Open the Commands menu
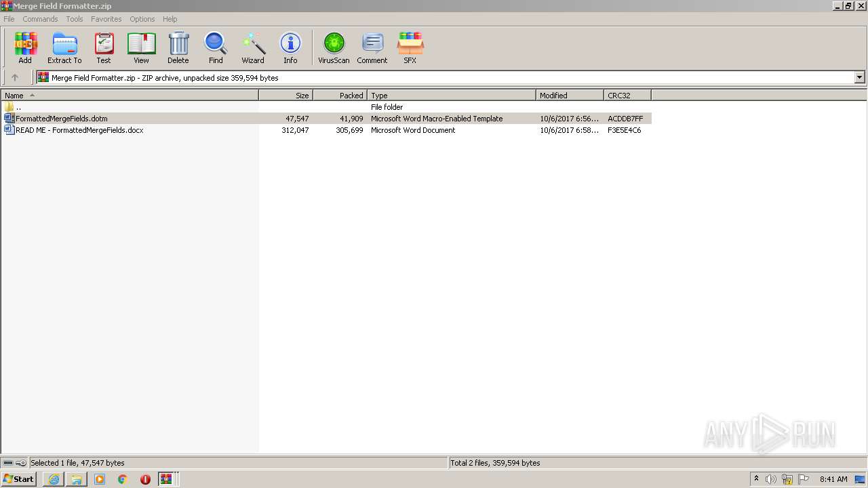The image size is (868, 488). point(40,19)
